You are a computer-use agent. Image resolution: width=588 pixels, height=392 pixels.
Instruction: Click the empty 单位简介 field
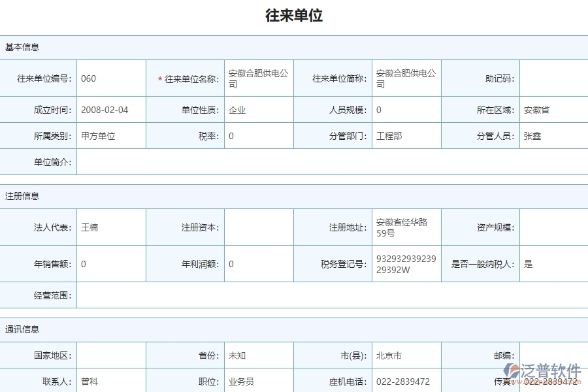(327, 162)
